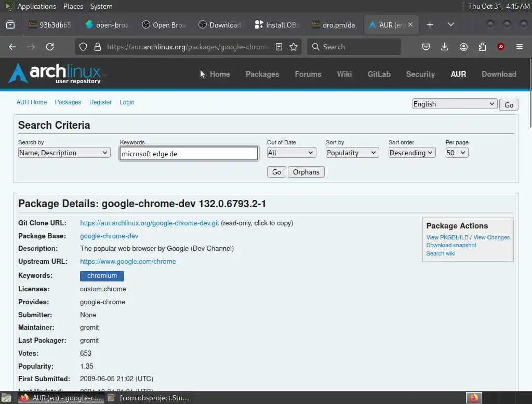Open Security in the Arch navigation

420,74
